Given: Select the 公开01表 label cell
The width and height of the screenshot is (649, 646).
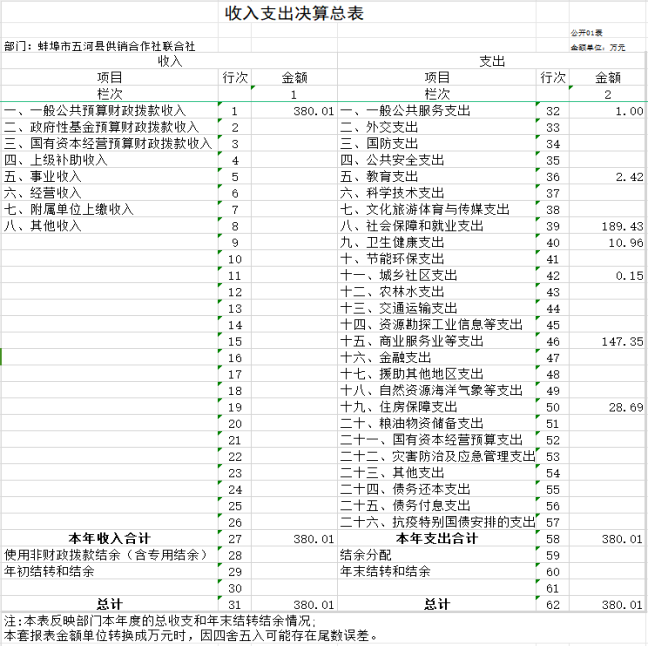Looking at the screenshot, I should tap(586, 33).
